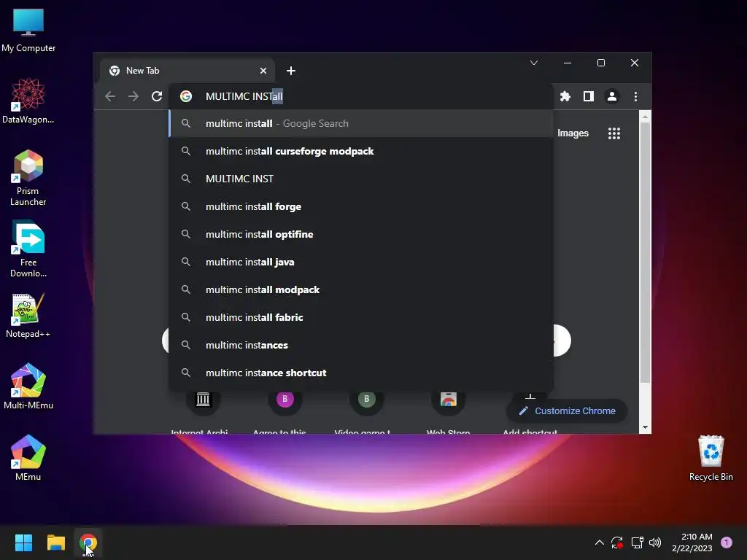Select the DataWagon desktop shortcut
Image resolution: width=747 pixels, height=560 pixels.
coord(28,101)
